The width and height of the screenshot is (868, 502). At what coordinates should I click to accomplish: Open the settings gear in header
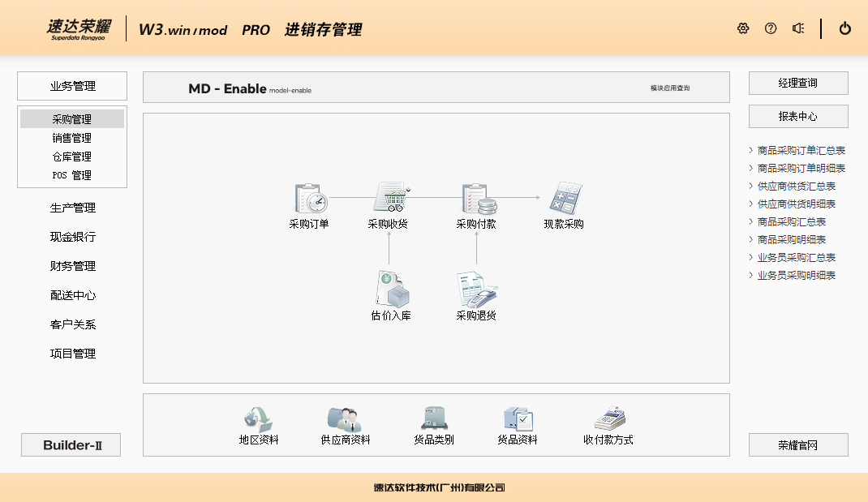click(743, 28)
